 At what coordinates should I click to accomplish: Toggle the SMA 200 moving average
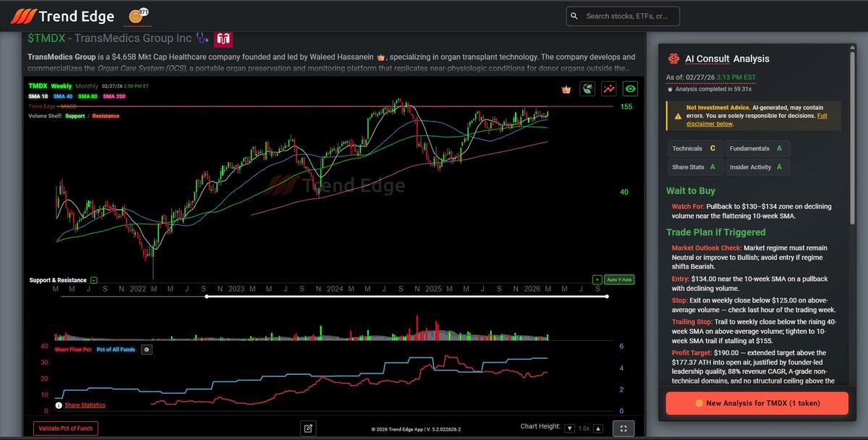(114, 96)
